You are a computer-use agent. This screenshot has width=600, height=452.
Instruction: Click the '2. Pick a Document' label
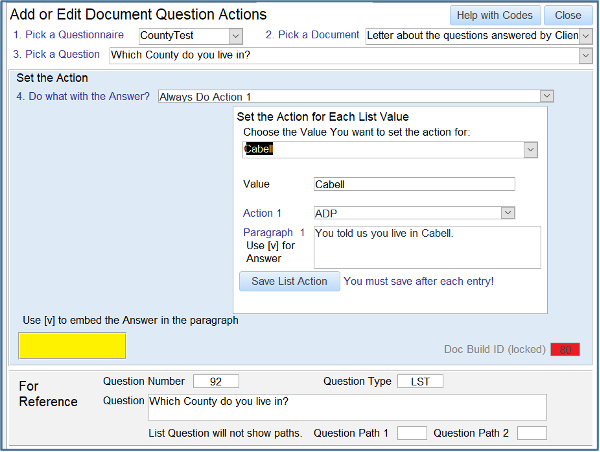[312, 35]
